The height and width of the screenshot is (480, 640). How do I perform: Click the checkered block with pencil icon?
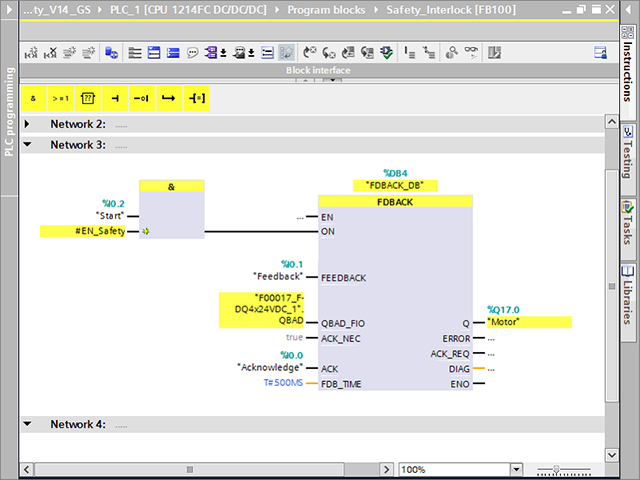494,53
